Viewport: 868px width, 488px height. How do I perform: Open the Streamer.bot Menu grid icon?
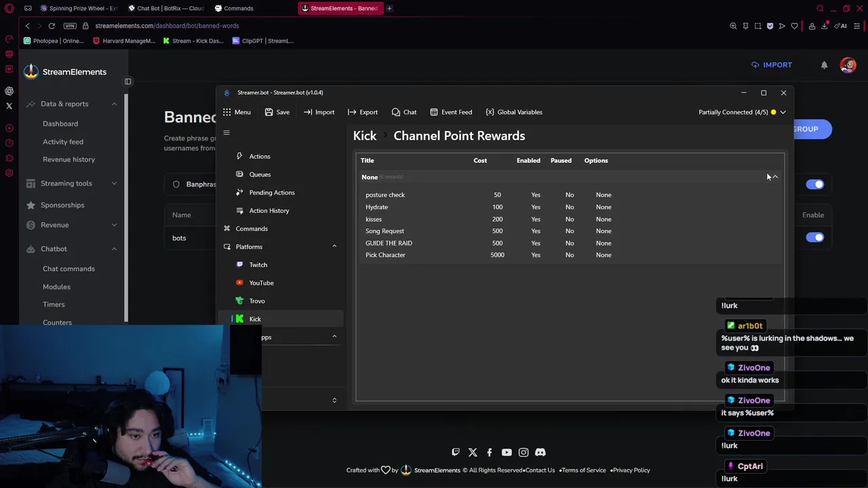[x=227, y=112]
